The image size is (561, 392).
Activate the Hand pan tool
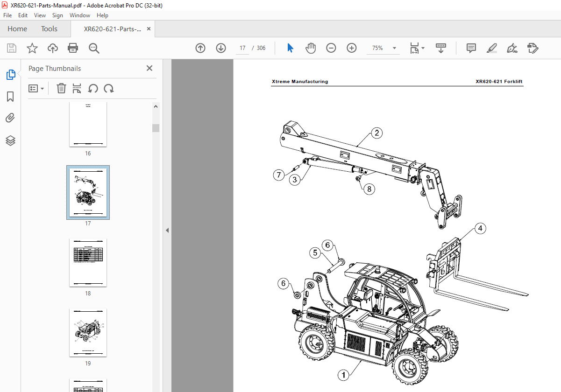[311, 48]
